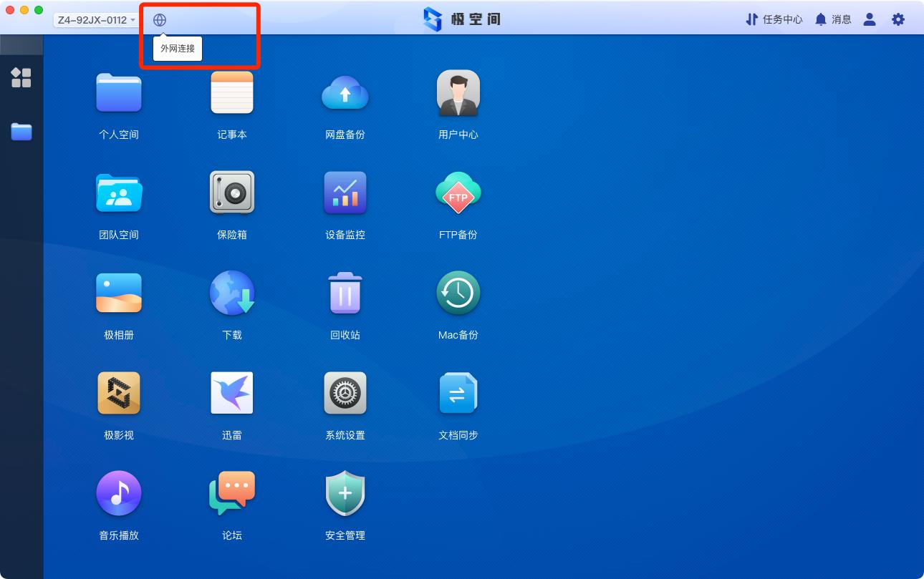Launch the 下载 download app
This screenshot has height=579, width=924.
pos(232,293)
